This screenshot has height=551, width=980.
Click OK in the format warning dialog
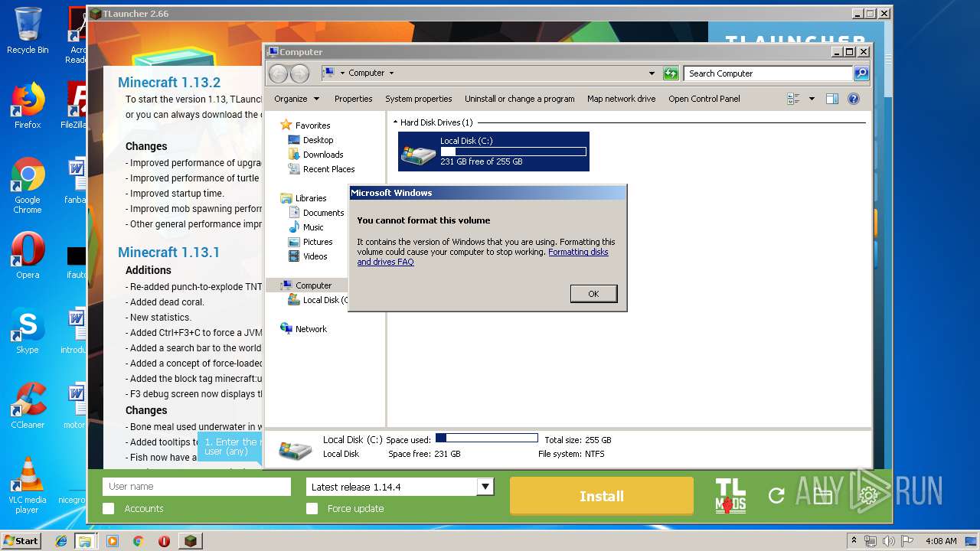click(593, 294)
